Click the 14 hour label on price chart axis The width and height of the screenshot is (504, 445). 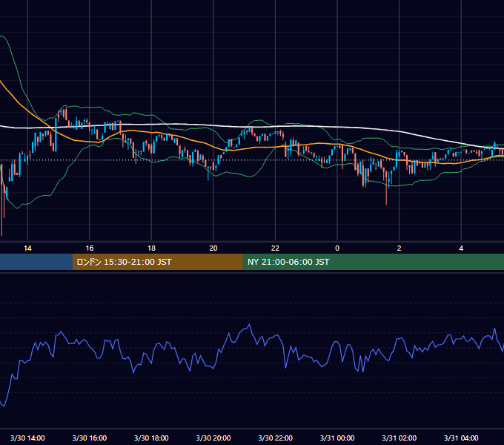27,248
